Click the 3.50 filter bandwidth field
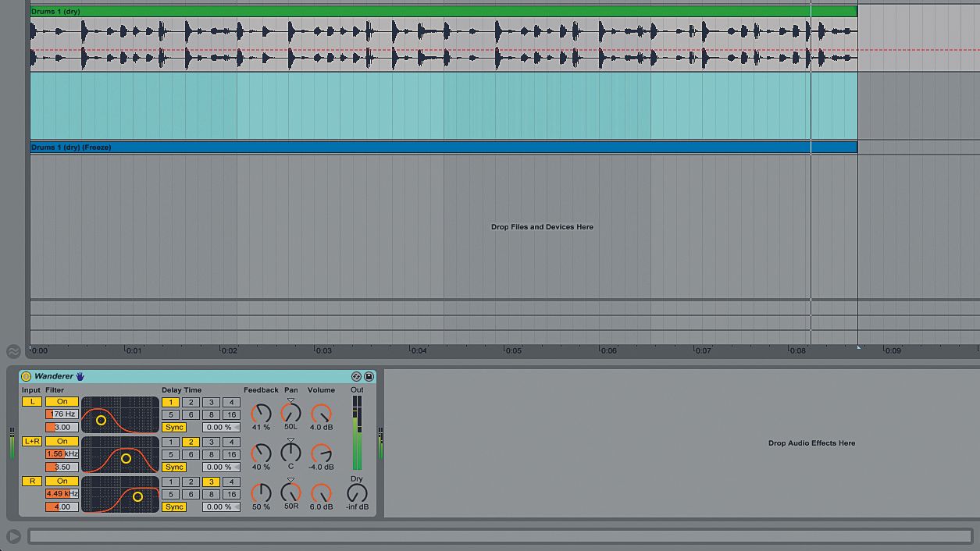The width and height of the screenshot is (980, 551). (62, 467)
